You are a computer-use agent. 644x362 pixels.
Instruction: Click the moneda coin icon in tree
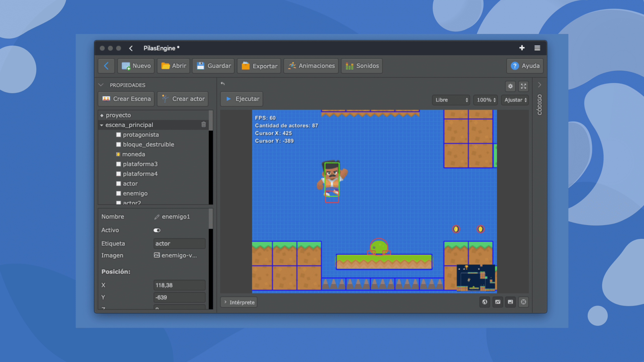[118, 154]
